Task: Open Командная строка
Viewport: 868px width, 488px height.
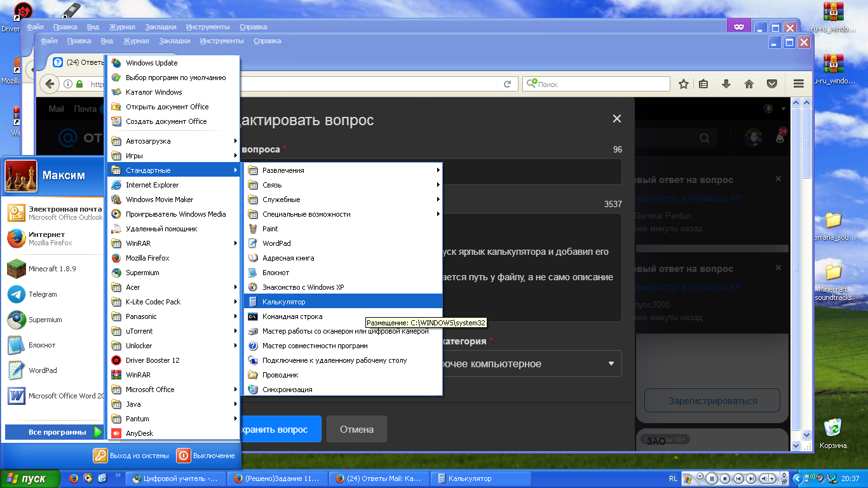Action: 343,316
